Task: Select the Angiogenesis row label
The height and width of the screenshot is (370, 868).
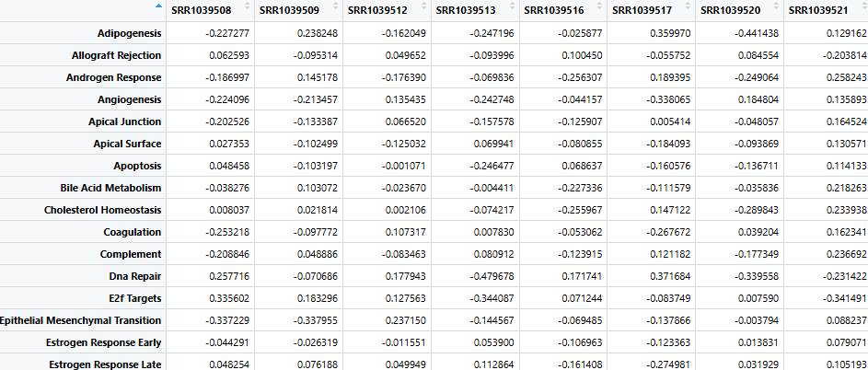Action: pos(130,99)
